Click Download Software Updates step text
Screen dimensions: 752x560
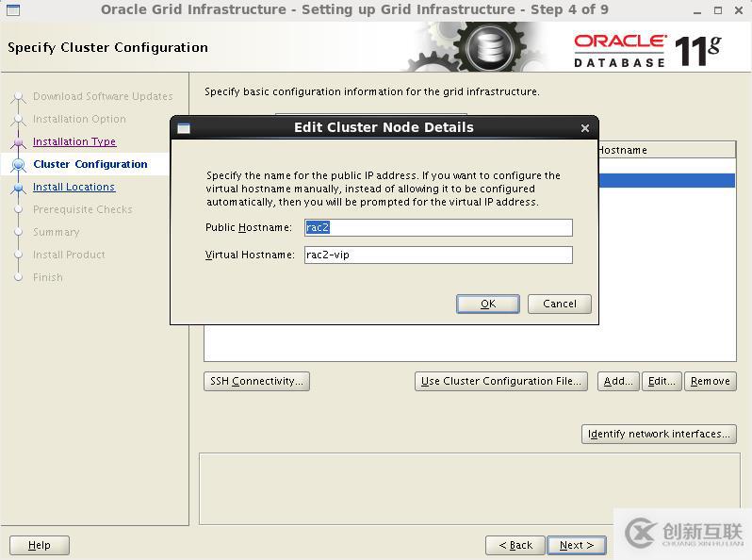click(x=103, y=96)
